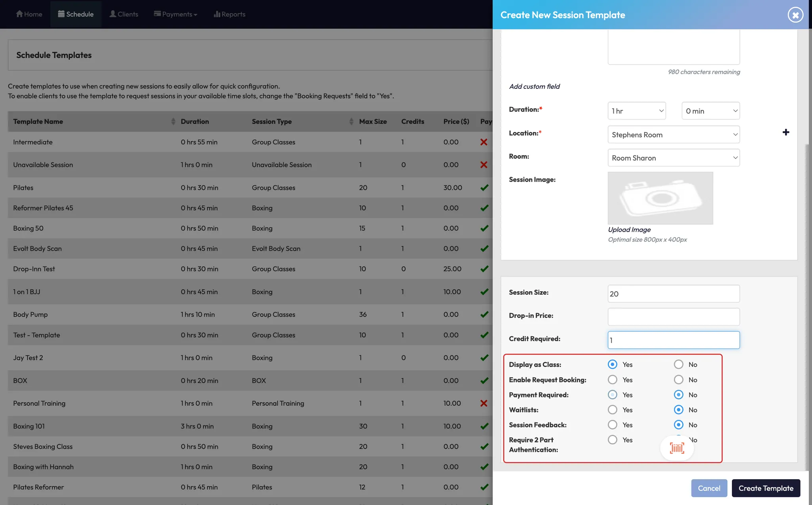
Task: Open the hours Duration dropdown
Action: tap(636, 111)
